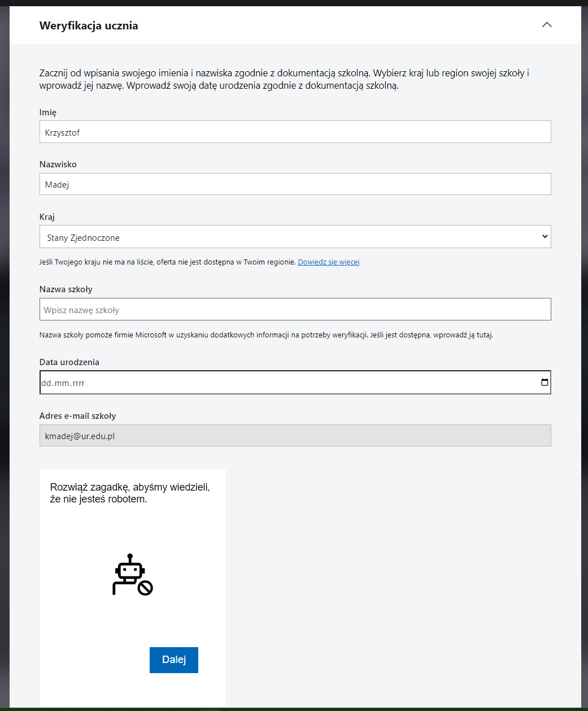Focus the Imię field containing Krzysztof
The image size is (588, 711).
pyautogui.click(x=295, y=132)
